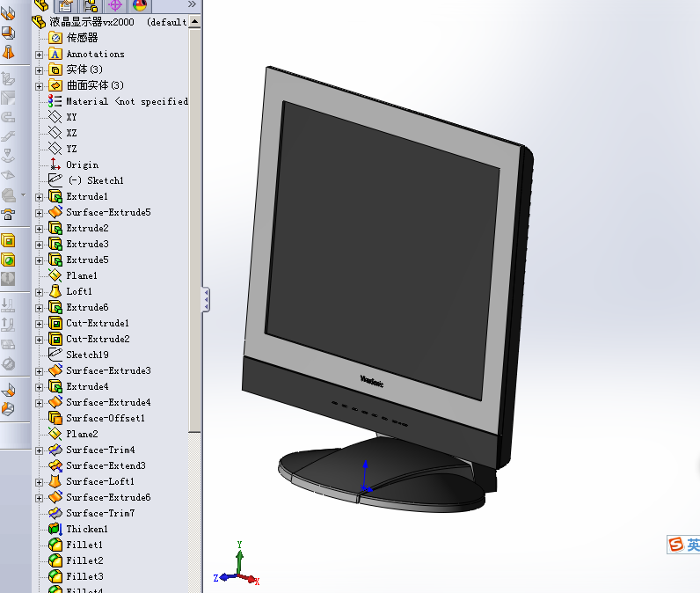Viewport: 700px width, 593px height.
Task: Switch to the ConfigurationManager tab
Action: coord(91,6)
